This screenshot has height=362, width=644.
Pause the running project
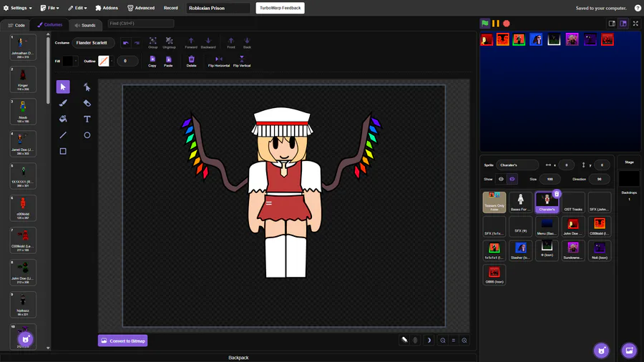(x=496, y=24)
